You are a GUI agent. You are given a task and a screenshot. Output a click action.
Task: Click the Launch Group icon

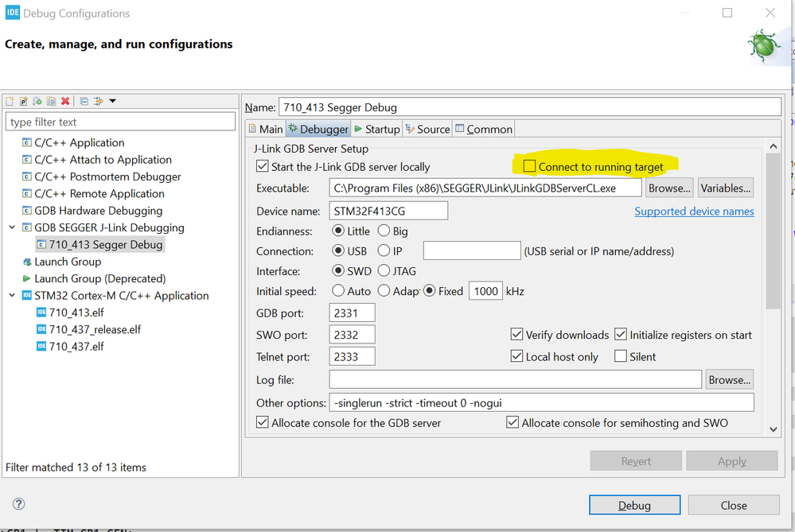[x=27, y=262]
